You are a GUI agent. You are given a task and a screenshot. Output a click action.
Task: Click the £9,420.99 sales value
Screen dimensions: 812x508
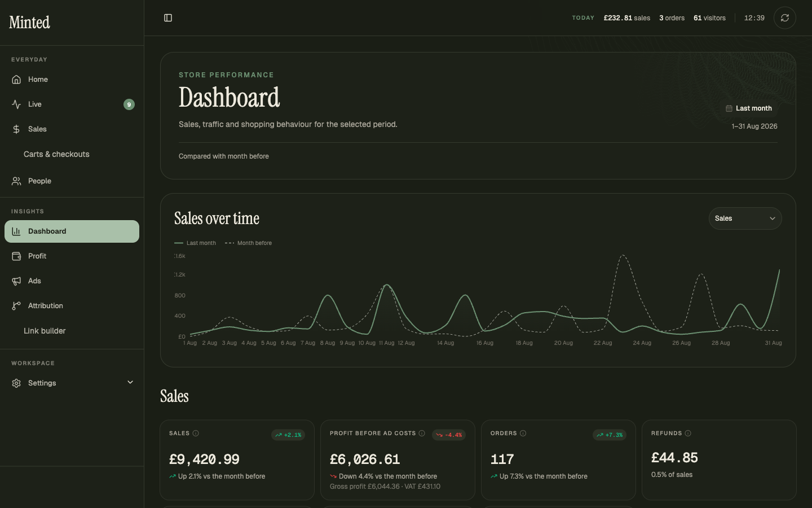click(x=204, y=459)
